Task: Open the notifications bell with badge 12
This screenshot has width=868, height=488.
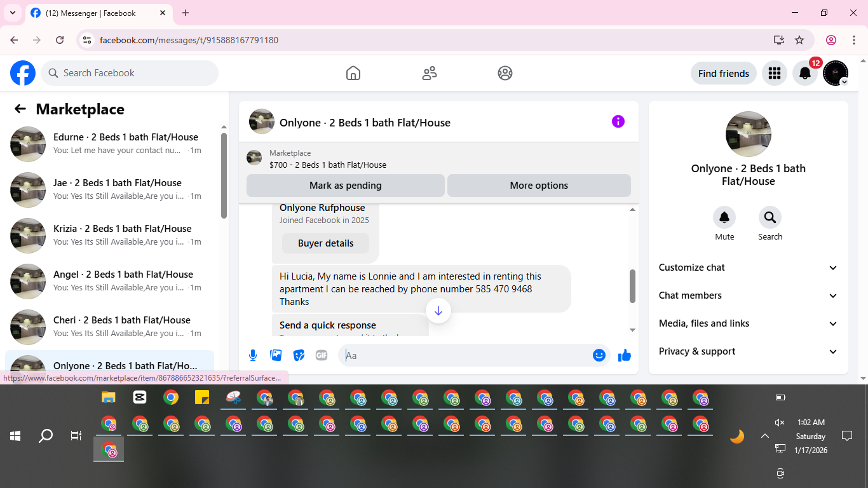Action: tap(805, 73)
